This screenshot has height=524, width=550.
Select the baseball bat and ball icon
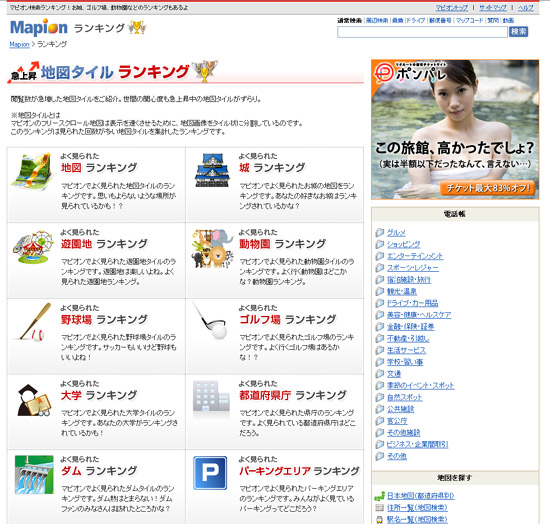(33, 322)
